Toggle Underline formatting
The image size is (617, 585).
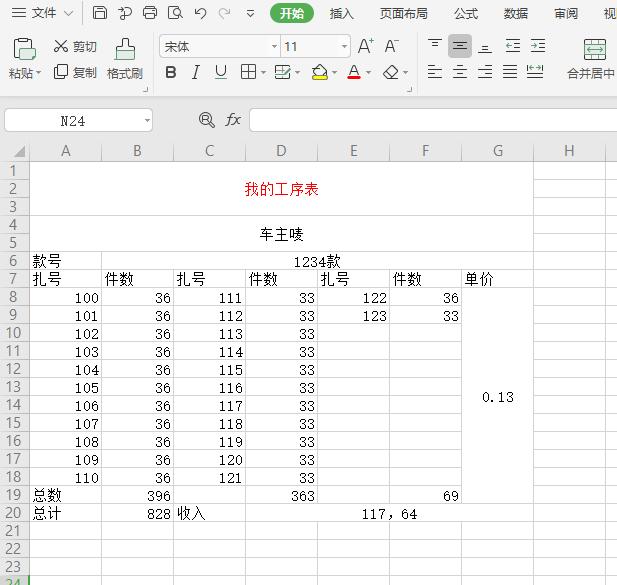[221, 72]
